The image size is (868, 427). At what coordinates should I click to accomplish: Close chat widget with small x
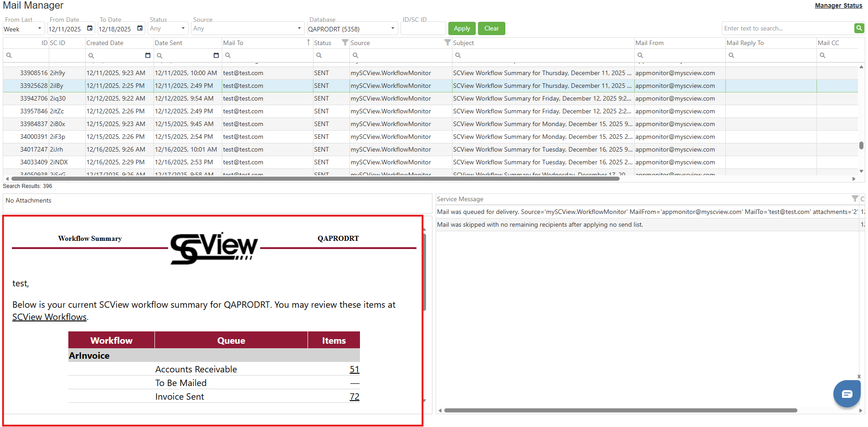coord(859,376)
